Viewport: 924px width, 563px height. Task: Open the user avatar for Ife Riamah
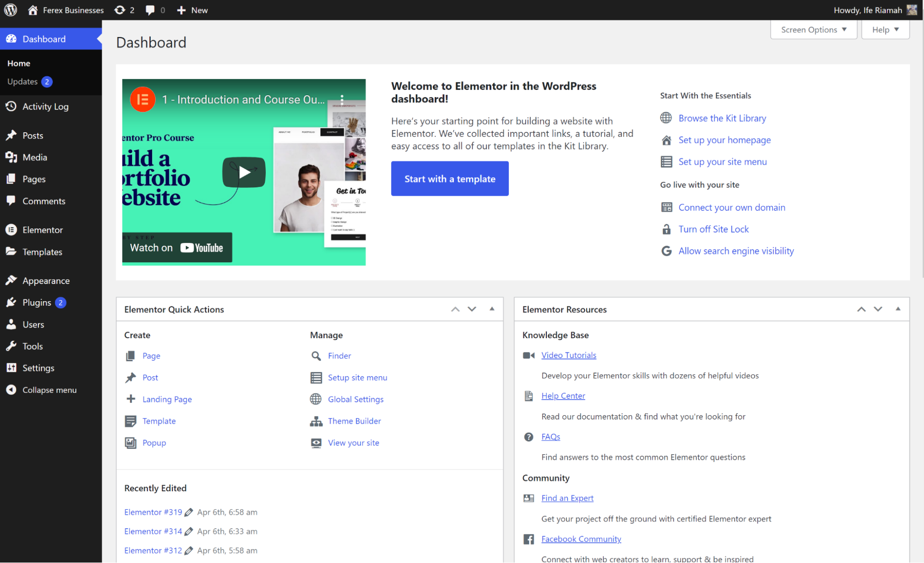pos(912,10)
